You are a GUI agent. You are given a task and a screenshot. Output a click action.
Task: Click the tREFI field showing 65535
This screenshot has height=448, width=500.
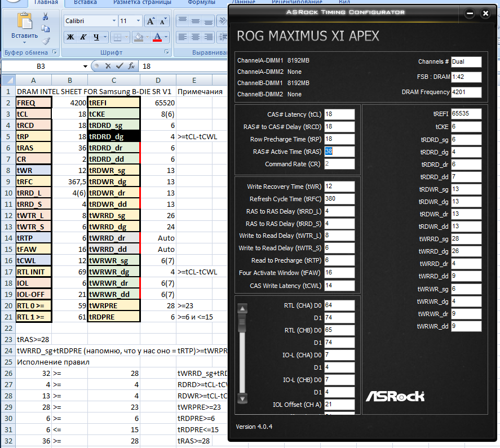466,113
